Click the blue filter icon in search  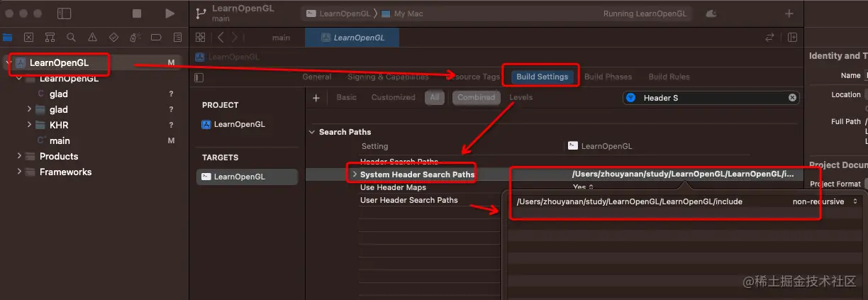[630, 98]
